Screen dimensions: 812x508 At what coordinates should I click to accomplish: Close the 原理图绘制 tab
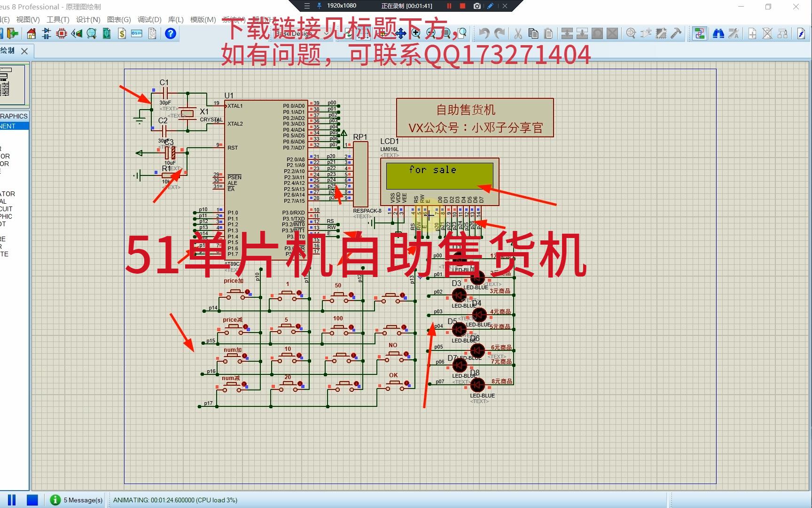pyautogui.click(x=24, y=51)
